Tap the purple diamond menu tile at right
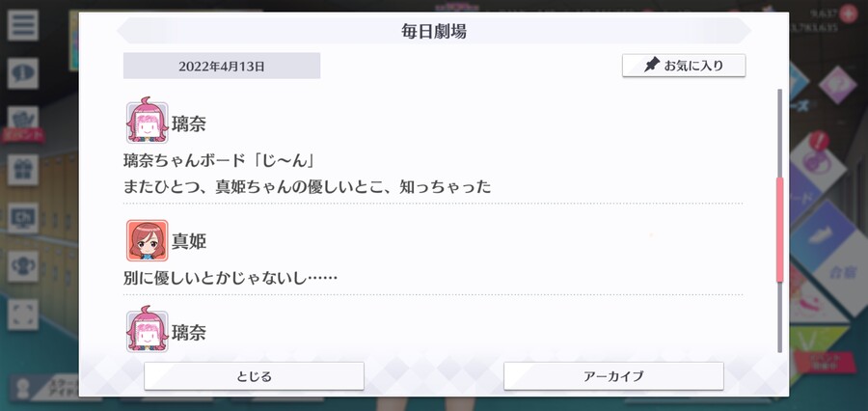Viewport: 868px width, 411px height. click(837, 84)
